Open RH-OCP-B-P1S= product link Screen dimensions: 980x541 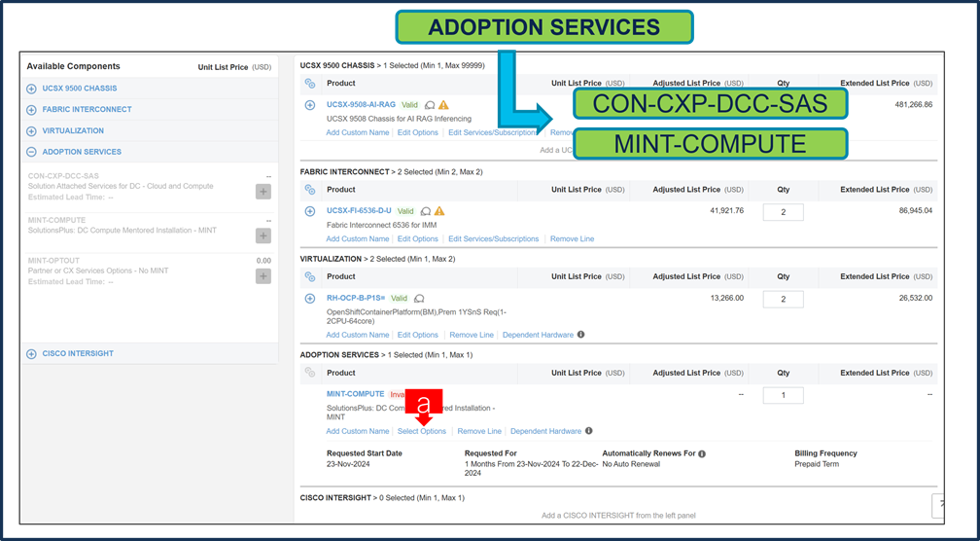(356, 299)
